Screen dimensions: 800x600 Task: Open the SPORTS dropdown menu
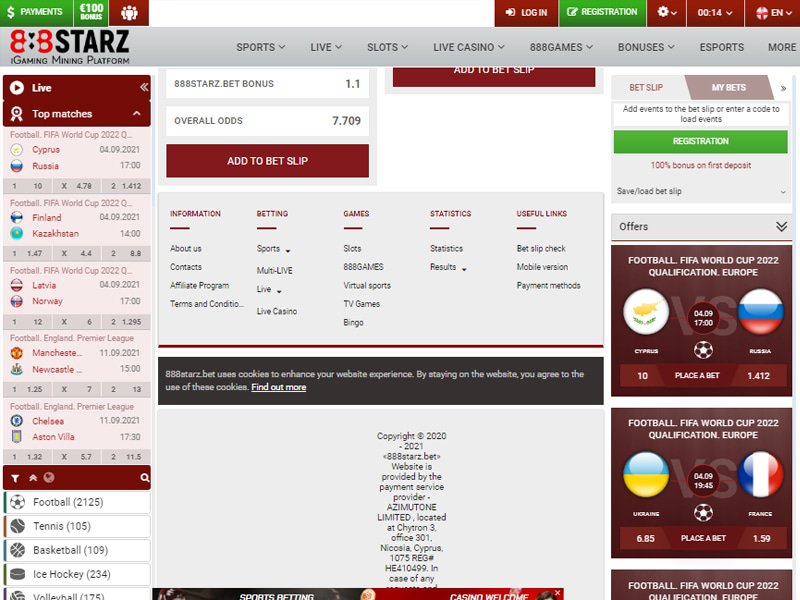point(261,47)
